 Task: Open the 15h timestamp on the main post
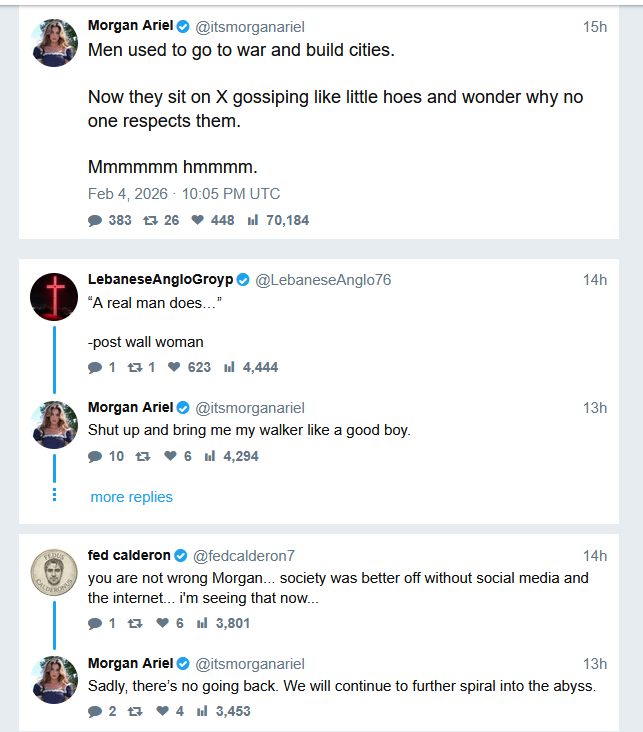595,27
